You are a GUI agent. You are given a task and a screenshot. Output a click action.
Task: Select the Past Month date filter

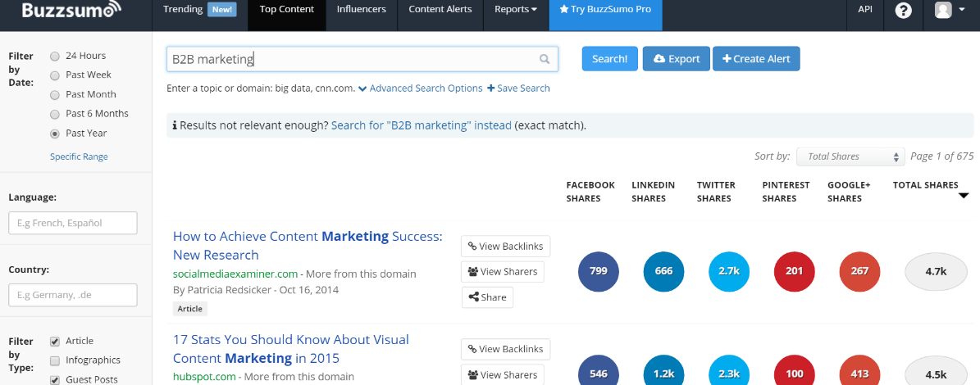pos(55,95)
